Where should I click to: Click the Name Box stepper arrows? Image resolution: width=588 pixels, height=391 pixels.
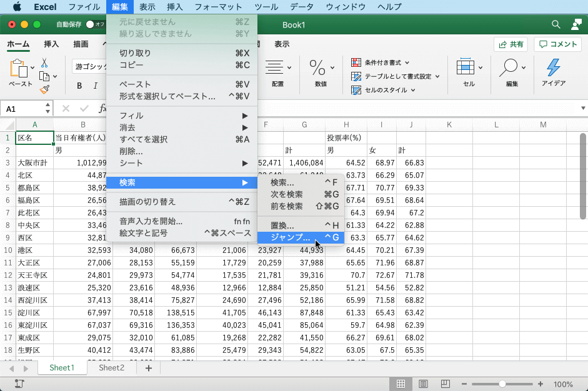(47, 108)
